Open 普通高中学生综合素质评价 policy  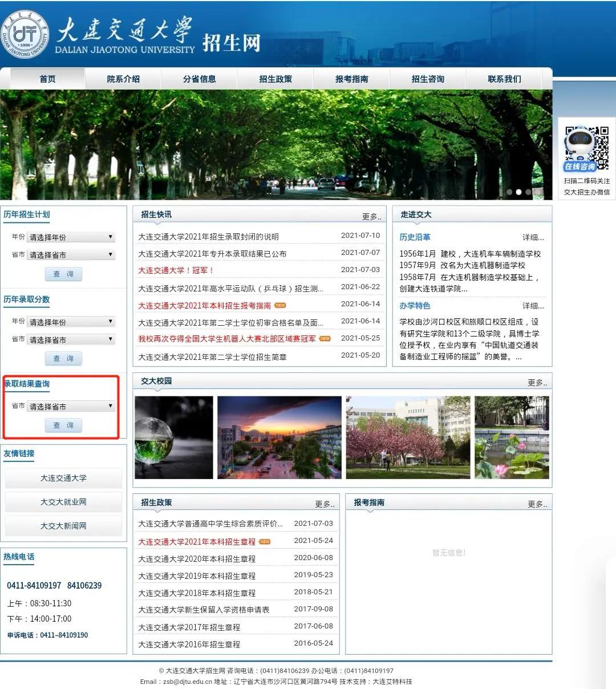click(210, 524)
